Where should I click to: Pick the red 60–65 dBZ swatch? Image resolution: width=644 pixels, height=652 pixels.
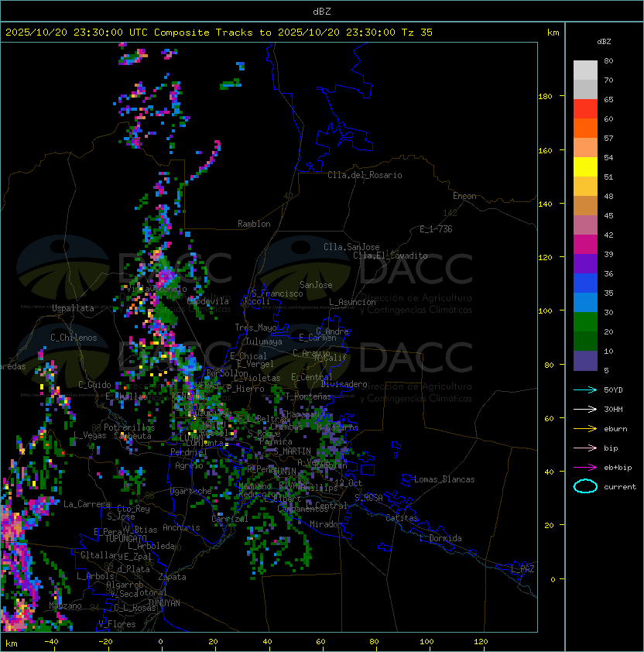(x=585, y=109)
